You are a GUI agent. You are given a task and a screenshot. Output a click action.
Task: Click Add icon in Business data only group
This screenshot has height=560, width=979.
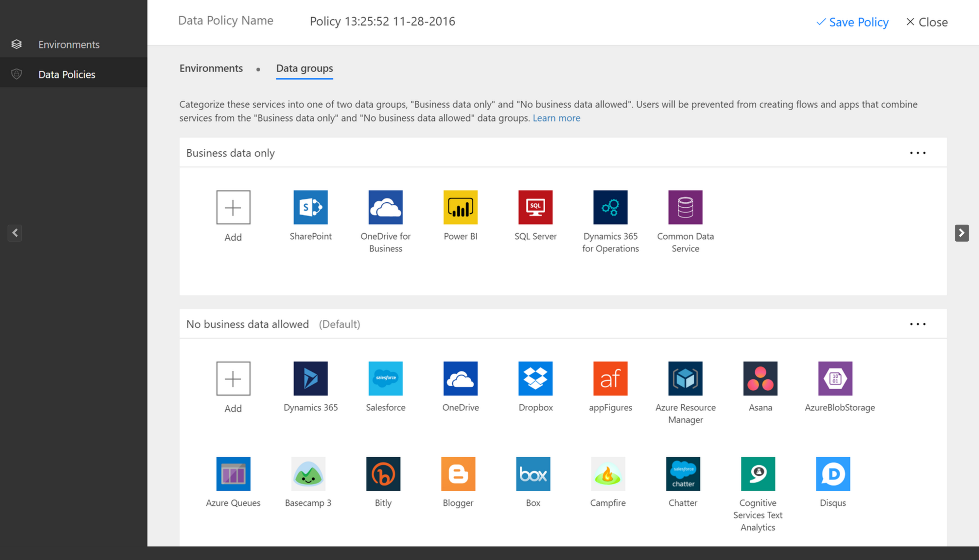pyautogui.click(x=233, y=207)
